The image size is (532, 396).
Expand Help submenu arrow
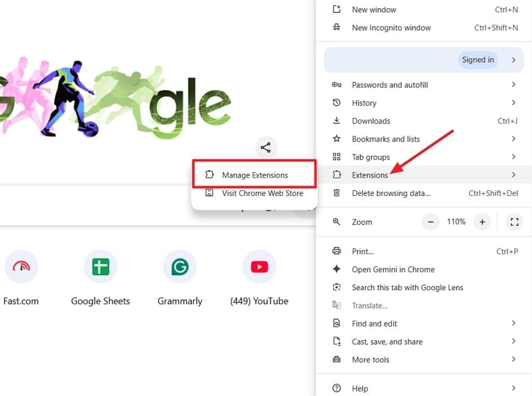click(514, 388)
